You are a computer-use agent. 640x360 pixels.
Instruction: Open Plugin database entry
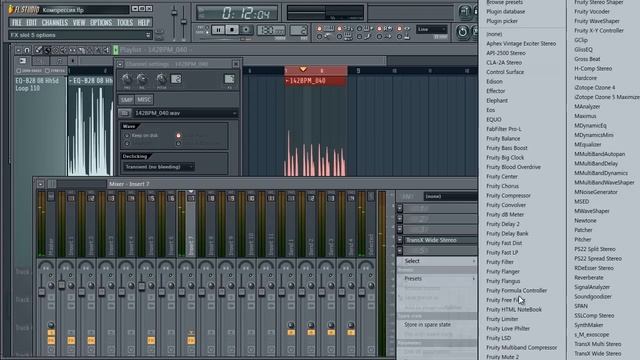(x=506, y=11)
